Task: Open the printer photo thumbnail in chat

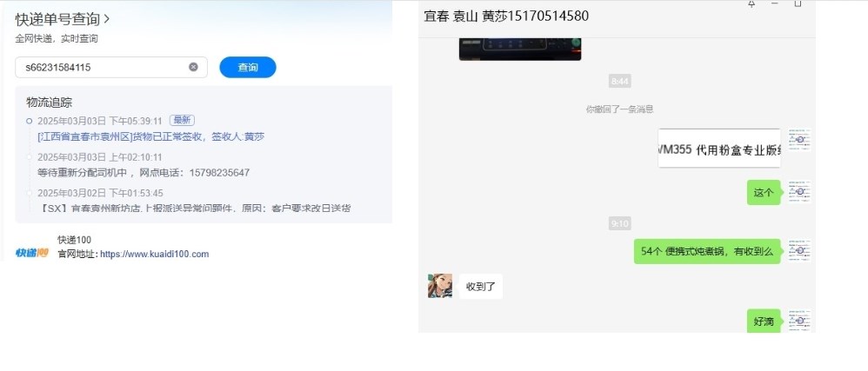Action: point(520,49)
